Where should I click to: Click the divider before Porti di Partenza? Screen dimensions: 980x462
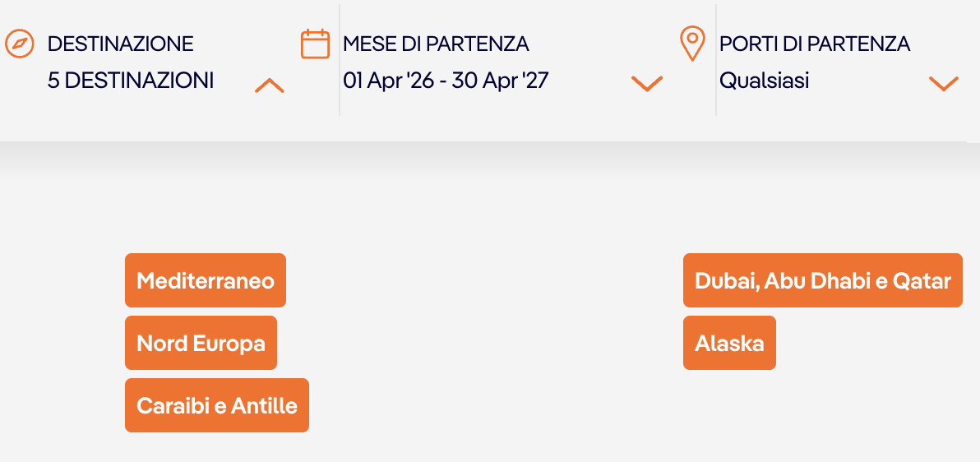(x=716, y=60)
